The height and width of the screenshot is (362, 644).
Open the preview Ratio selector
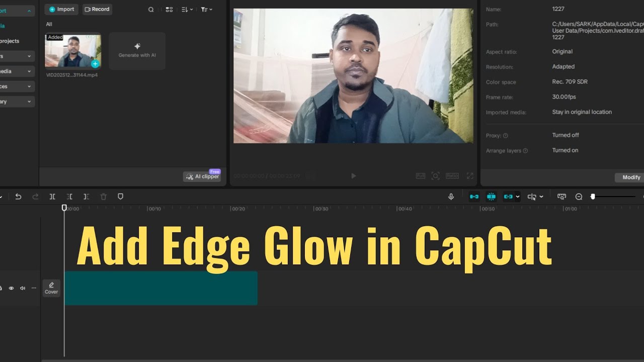click(x=452, y=176)
